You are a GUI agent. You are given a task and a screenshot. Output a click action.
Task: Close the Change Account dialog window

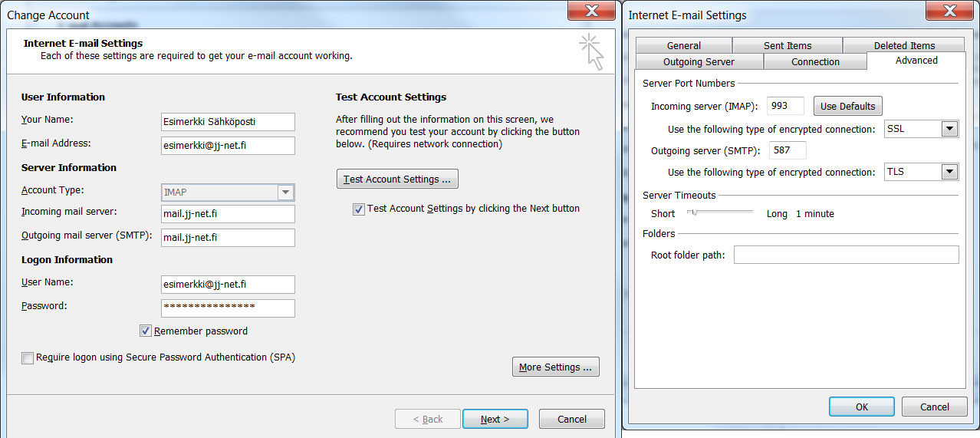pyautogui.click(x=591, y=12)
